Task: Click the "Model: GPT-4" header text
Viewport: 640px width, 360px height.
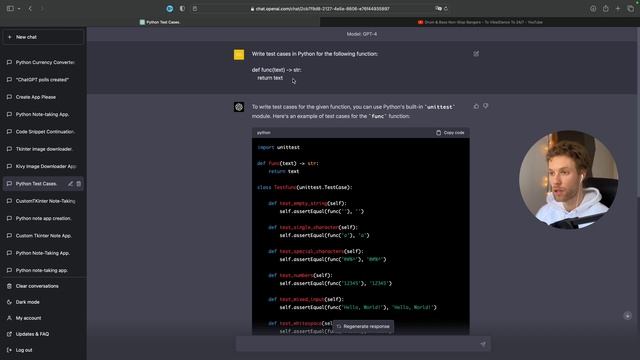Action: pos(362,34)
